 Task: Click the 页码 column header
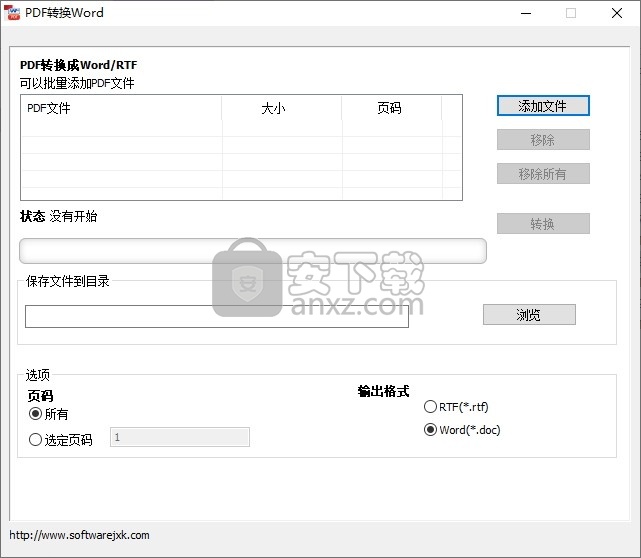[392, 108]
